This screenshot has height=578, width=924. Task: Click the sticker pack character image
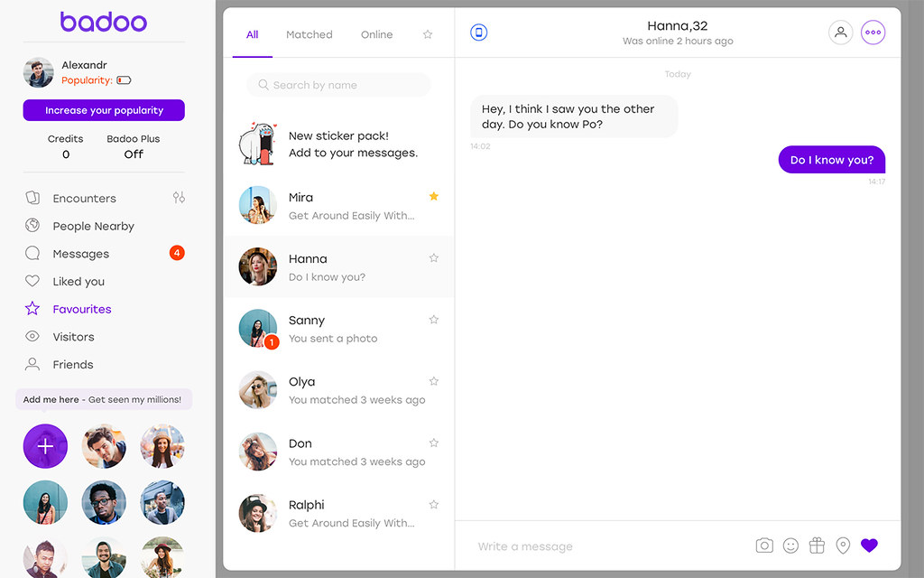(x=257, y=144)
